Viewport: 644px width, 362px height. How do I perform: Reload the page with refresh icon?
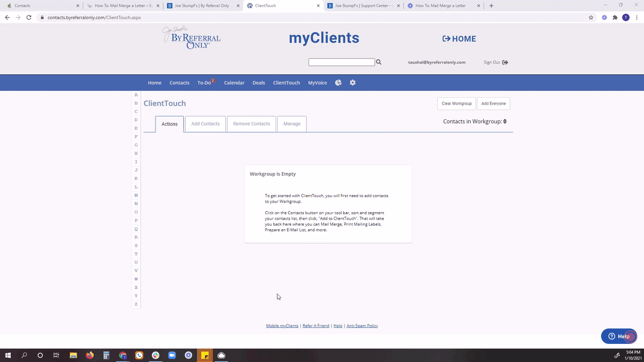click(29, 17)
